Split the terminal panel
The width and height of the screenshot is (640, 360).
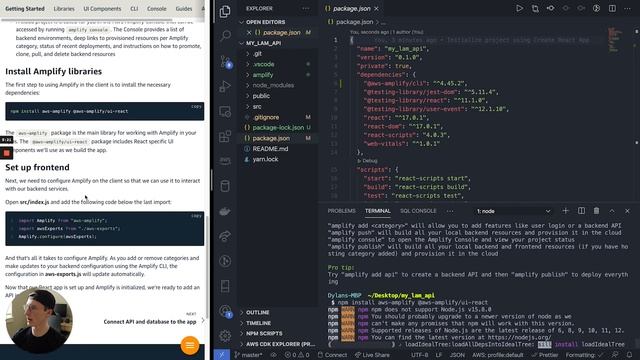click(x=581, y=211)
